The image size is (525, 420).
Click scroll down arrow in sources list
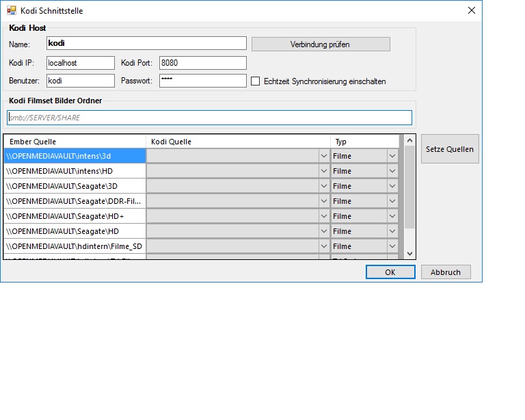coord(409,254)
